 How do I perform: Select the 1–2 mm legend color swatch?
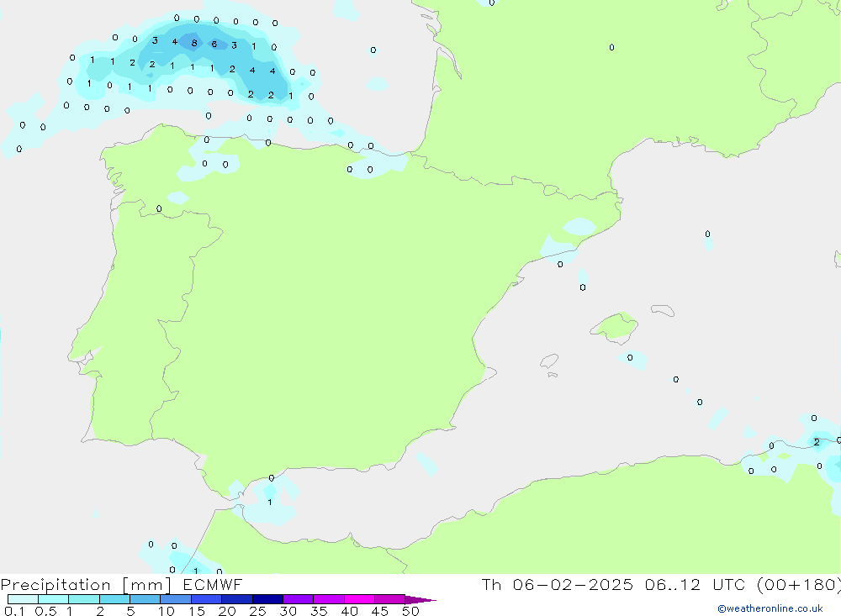[84, 599]
